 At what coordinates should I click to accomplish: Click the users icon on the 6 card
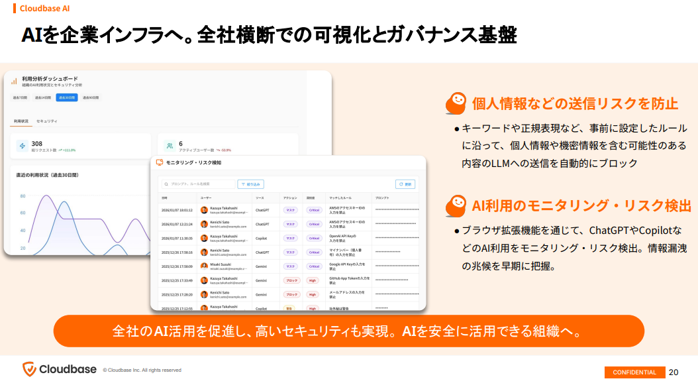(170, 146)
